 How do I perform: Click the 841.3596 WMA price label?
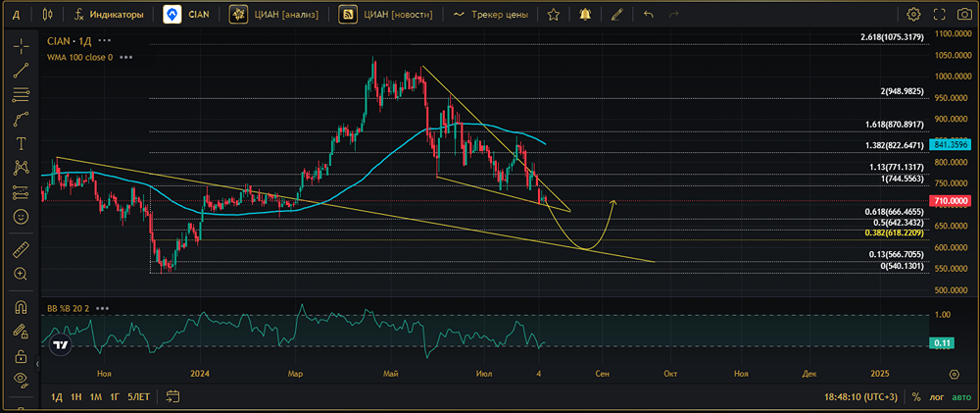950,144
